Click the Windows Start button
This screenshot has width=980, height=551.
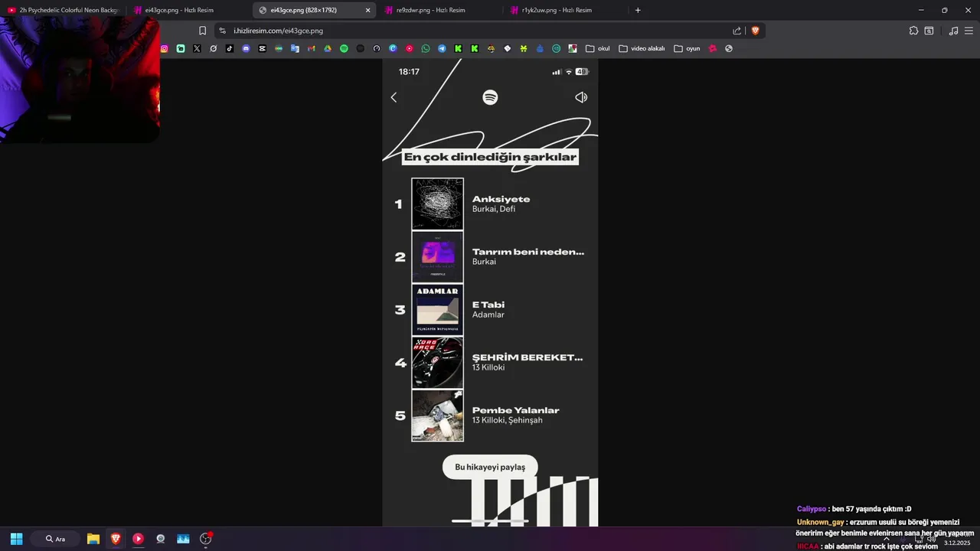[16, 539]
